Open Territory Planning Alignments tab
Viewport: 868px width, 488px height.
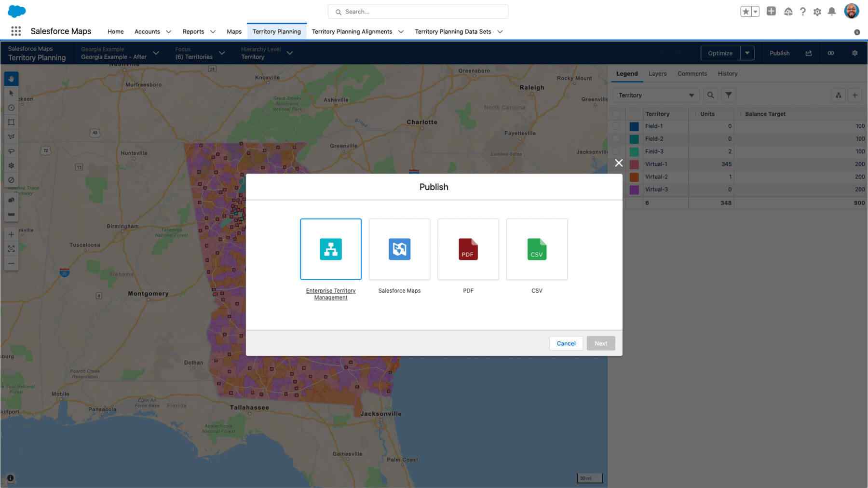(x=352, y=31)
